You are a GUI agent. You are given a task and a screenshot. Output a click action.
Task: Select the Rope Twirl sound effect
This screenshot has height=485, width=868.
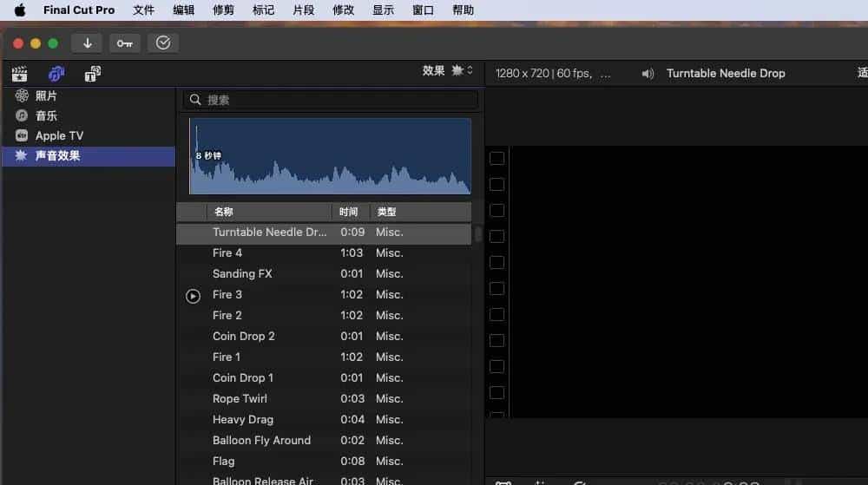[324, 399]
